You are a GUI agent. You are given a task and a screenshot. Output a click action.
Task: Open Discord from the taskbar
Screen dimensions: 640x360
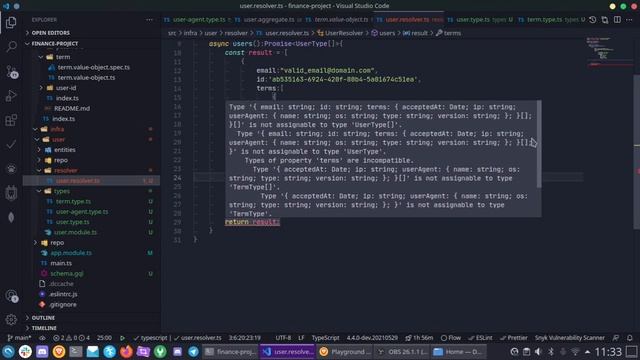coord(42,351)
